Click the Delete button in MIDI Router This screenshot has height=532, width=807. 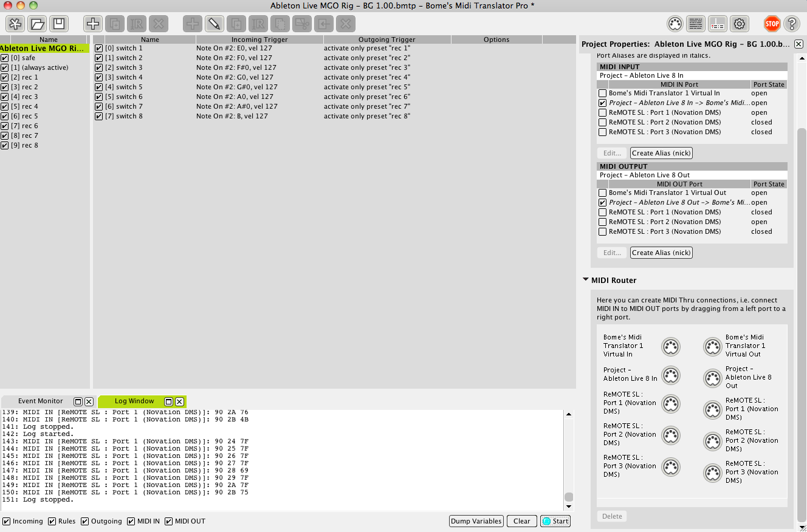pos(612,516)
